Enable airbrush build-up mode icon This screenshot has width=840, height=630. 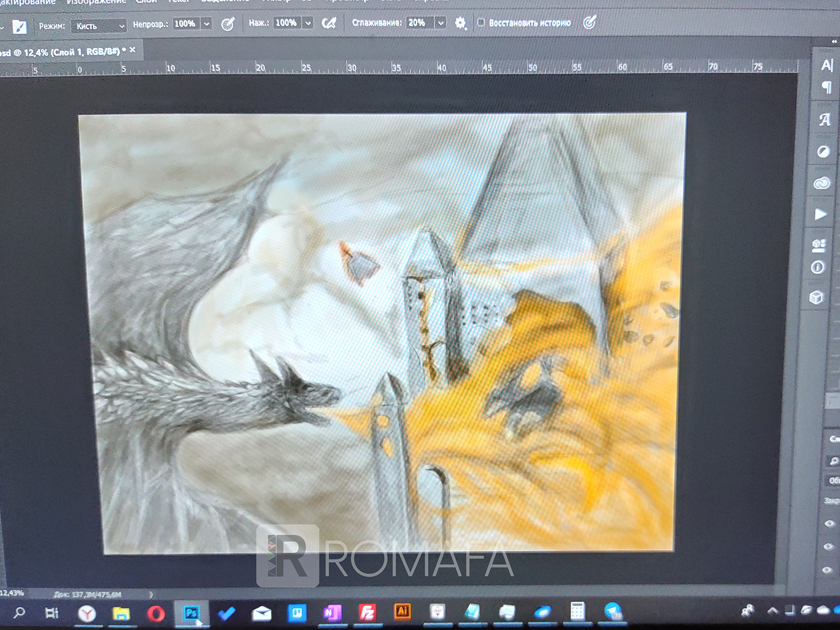coord(329,23)
